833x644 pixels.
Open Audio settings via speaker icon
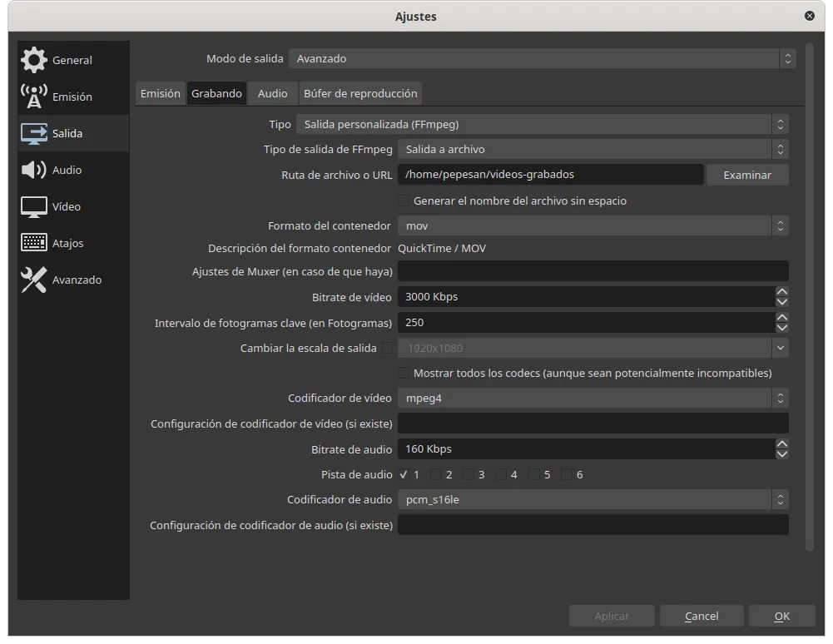(x=34, y=170)
